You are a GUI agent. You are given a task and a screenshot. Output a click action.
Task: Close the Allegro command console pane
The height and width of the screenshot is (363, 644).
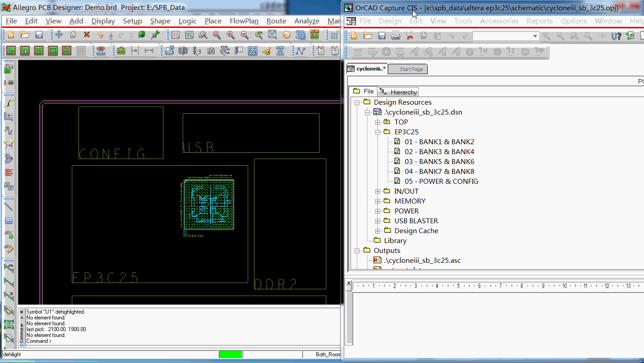21,311
